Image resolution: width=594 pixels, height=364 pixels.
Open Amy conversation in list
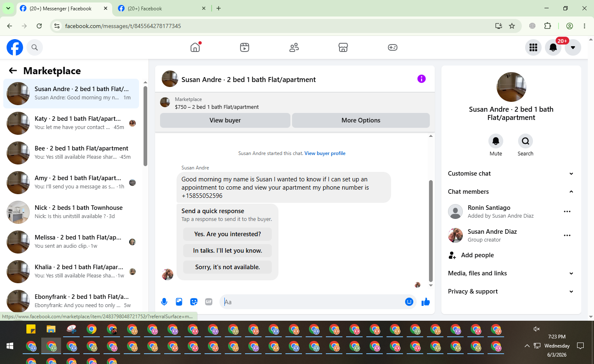71,183
